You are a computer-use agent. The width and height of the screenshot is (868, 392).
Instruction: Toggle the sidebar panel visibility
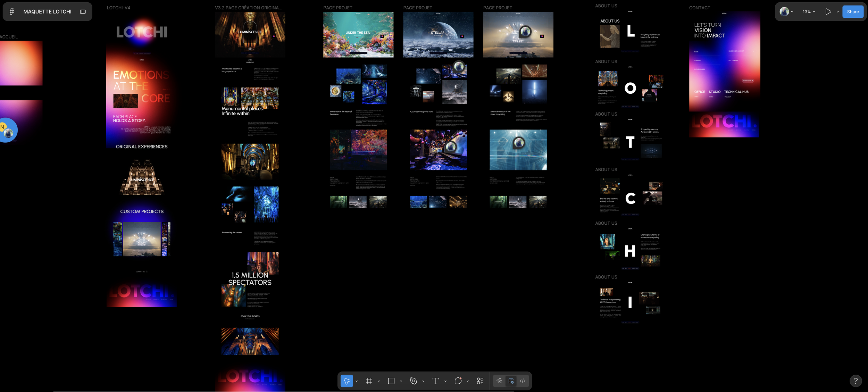(83, 11)
